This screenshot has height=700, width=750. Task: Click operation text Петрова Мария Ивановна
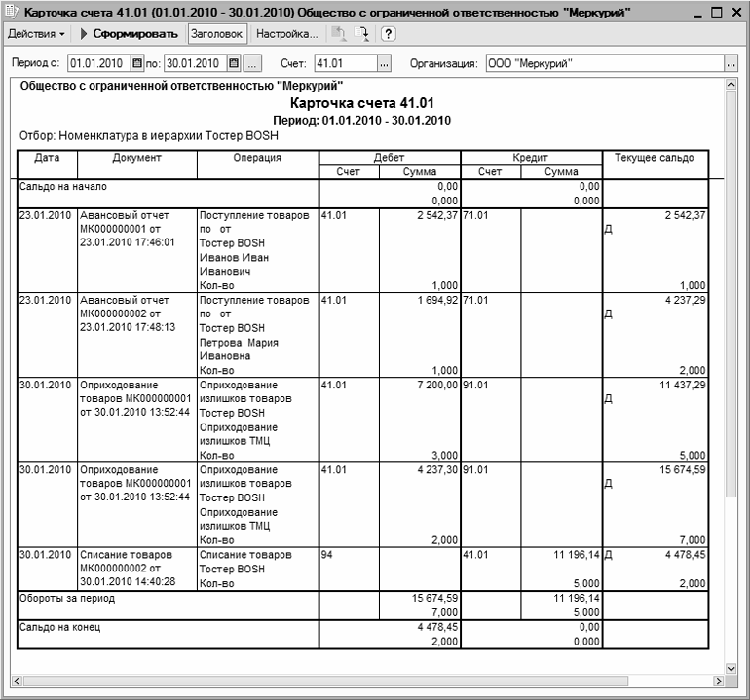pos(239,350)
